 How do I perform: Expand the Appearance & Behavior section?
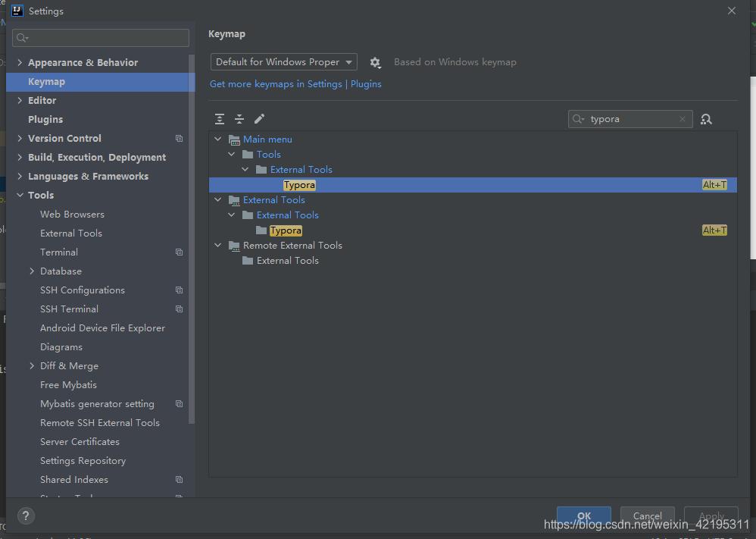click(20, 63)
